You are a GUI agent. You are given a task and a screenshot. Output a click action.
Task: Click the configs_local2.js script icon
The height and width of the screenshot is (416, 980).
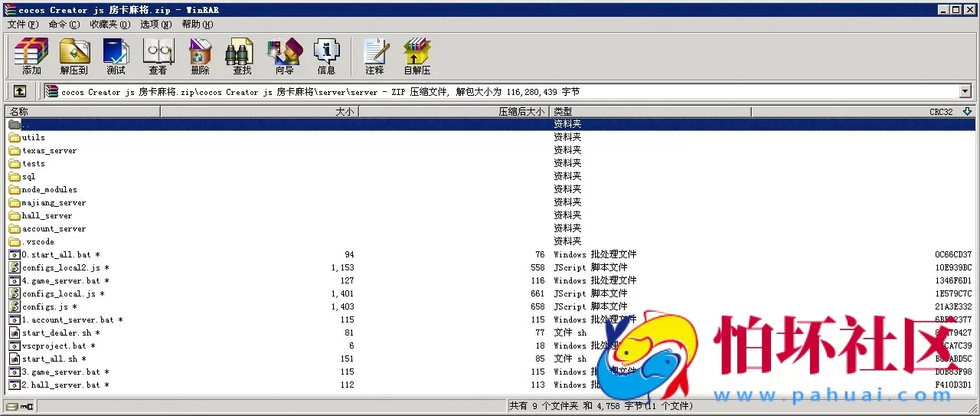click(x=15, y=267)
